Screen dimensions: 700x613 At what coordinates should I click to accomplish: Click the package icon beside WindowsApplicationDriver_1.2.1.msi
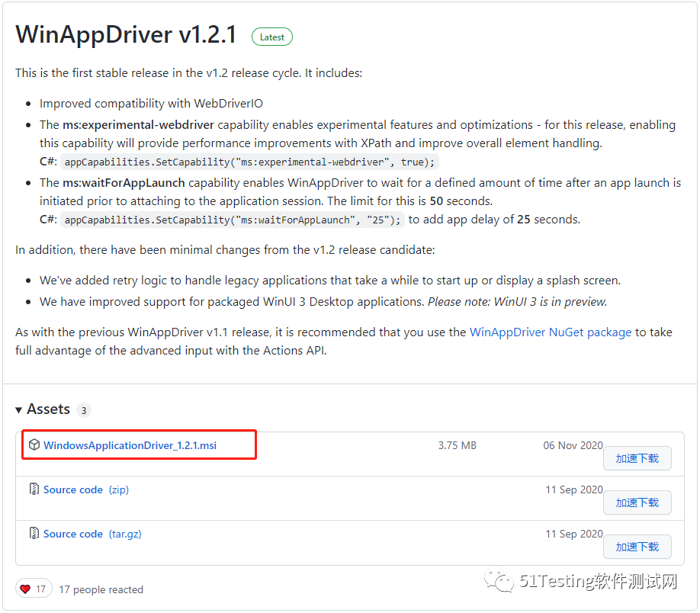tap(34, 445)
